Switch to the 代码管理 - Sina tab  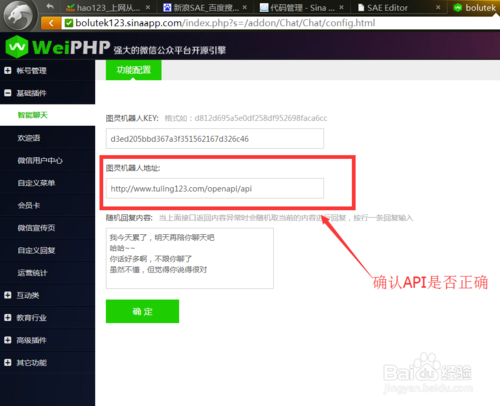(x=302, y=7)
